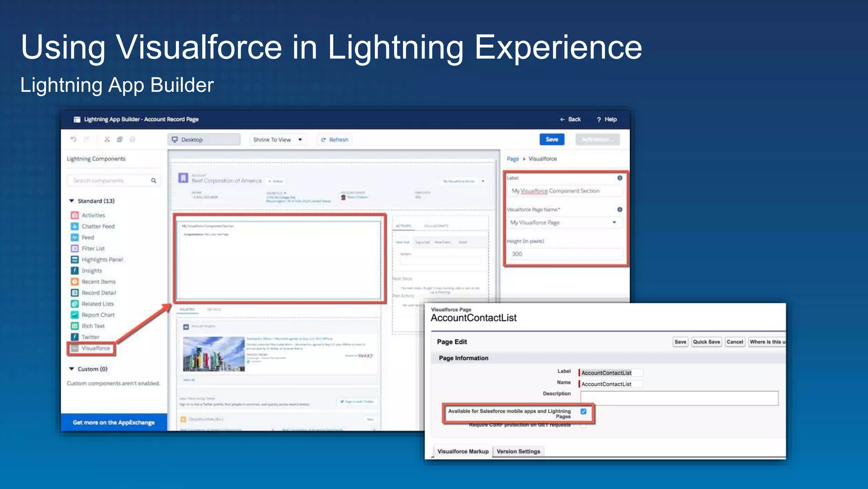Switch to Visualforce Markup tab
Image resolution: width=868 pixels, height=489 pixels.
[463, 451]
